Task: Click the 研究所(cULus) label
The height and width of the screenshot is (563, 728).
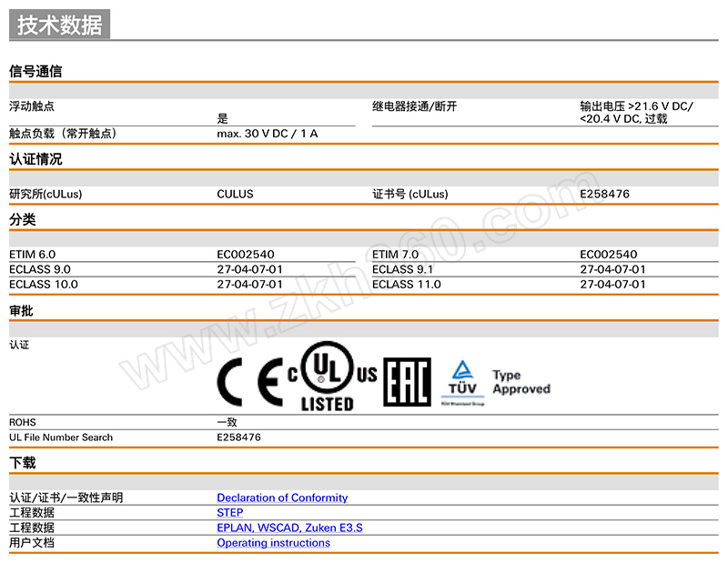Action: tap(45, 194)
